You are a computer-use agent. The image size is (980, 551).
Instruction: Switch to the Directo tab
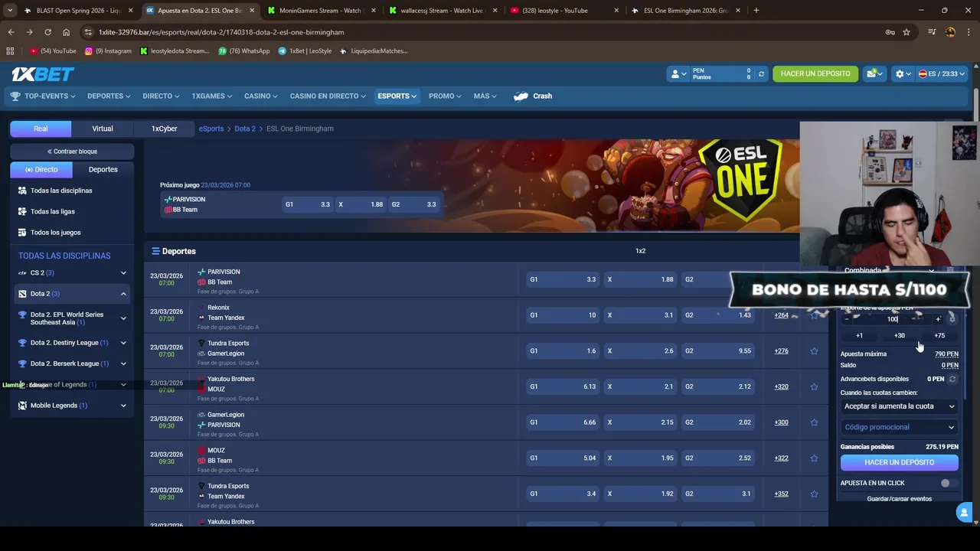[x=41, y=169]
